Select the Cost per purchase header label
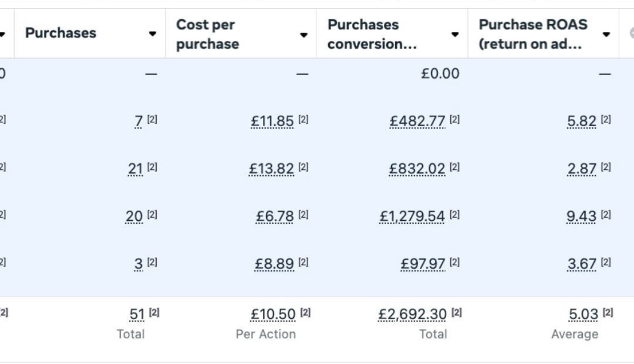This screenshot has height=364, width=634. pyautogui.click(x=207, y=34)
